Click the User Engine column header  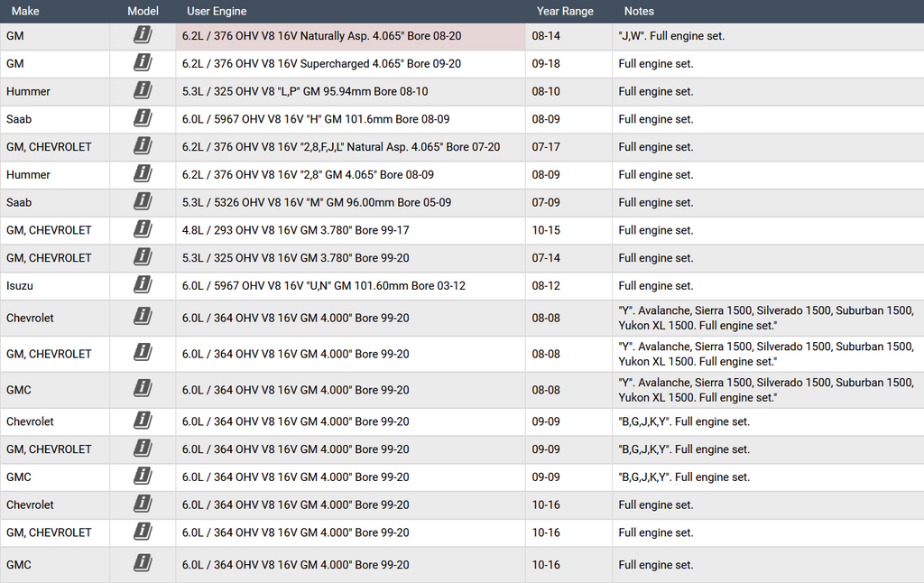[x=217, y=12]
